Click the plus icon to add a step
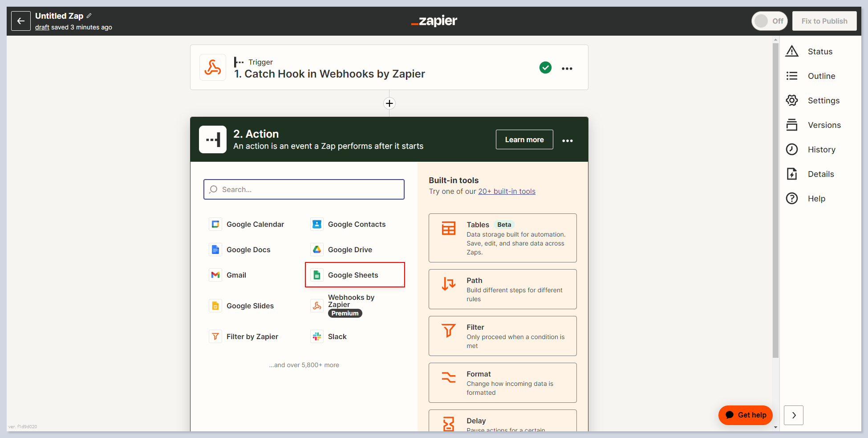The height and width of the screenshot is (438, 868). coord(389,103)
